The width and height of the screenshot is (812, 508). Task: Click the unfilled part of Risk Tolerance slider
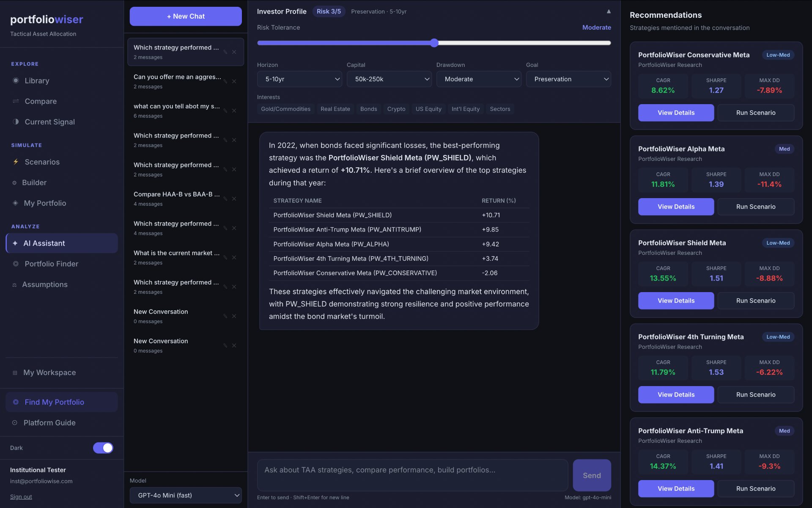[524, 43]
